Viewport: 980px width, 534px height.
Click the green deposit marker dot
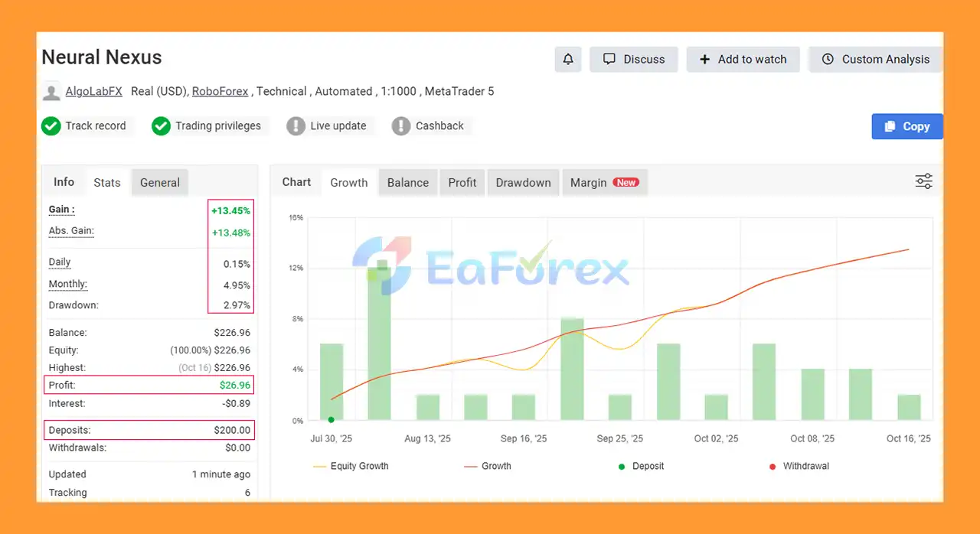(331, 419)
